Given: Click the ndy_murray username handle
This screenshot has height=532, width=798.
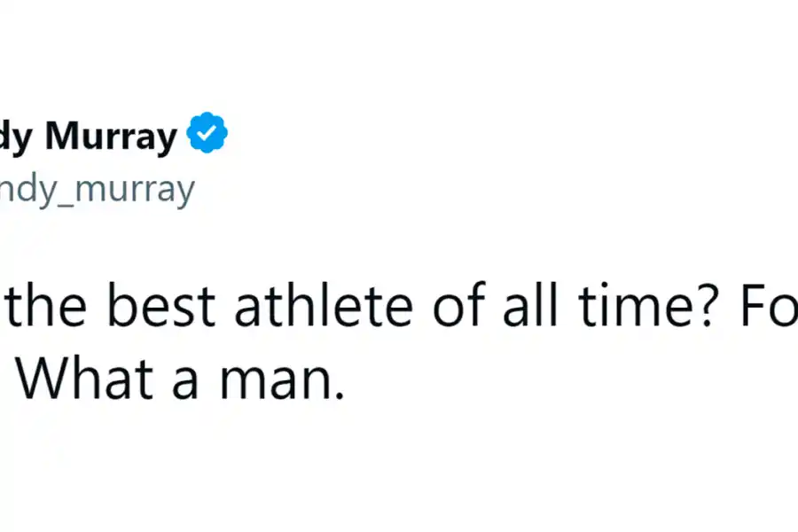Looking at the screenshot, I should pyautogui.click(x=96, y=190).
